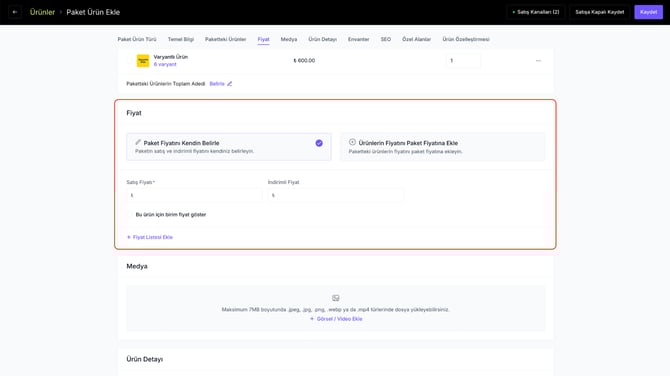Click the Fiyat Listesi Ekle link
The height and width of the screenshot is (376, 670).
pyautogui.click(x=150, y=237)
